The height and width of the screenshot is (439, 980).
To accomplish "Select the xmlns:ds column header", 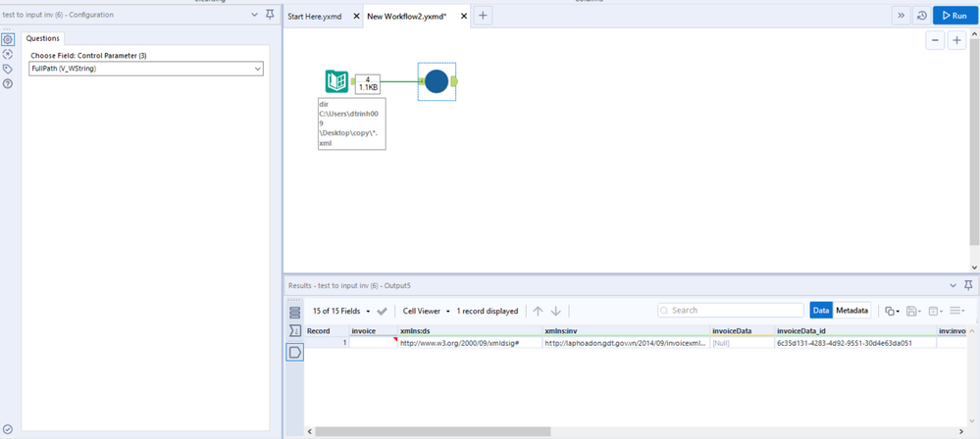I will click(x=469, y=331).
